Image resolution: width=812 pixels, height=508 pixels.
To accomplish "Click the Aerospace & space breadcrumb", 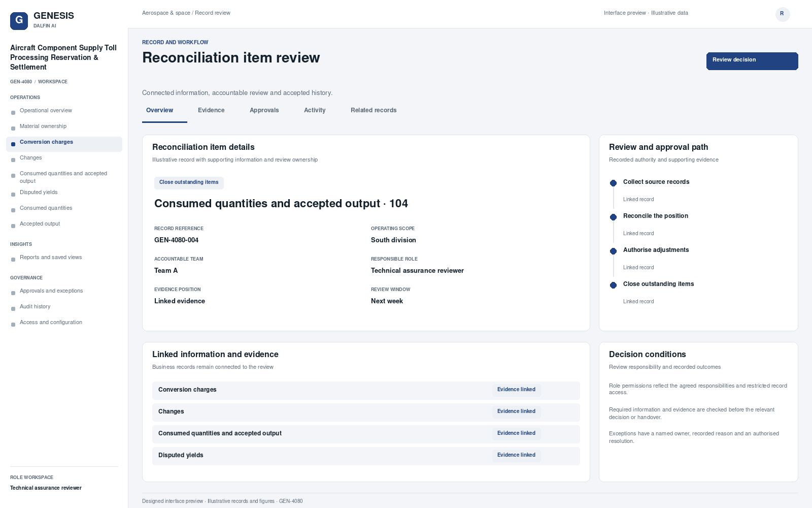I will 166,13.
